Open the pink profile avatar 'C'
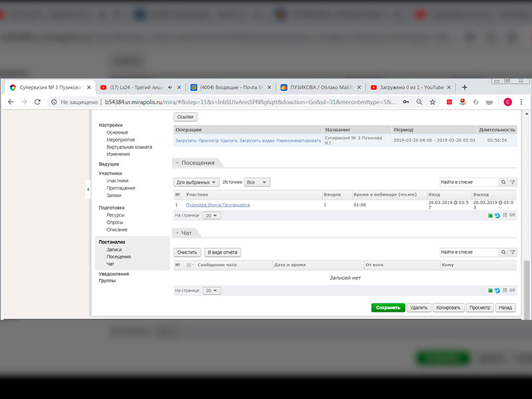Viewport: 532px width, 399px height. pyautogui.click(x=507, y=102)
